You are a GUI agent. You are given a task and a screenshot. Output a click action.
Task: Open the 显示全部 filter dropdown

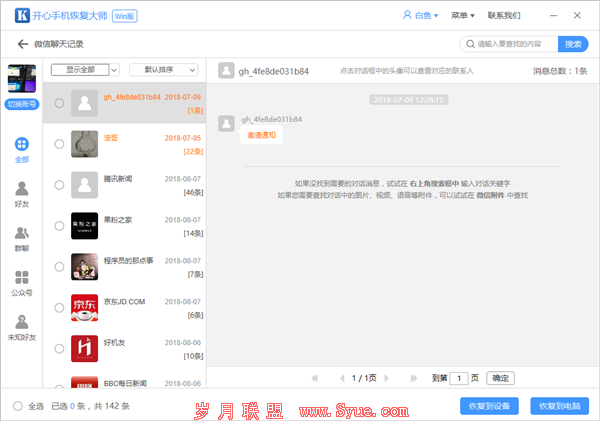(85, 70)
